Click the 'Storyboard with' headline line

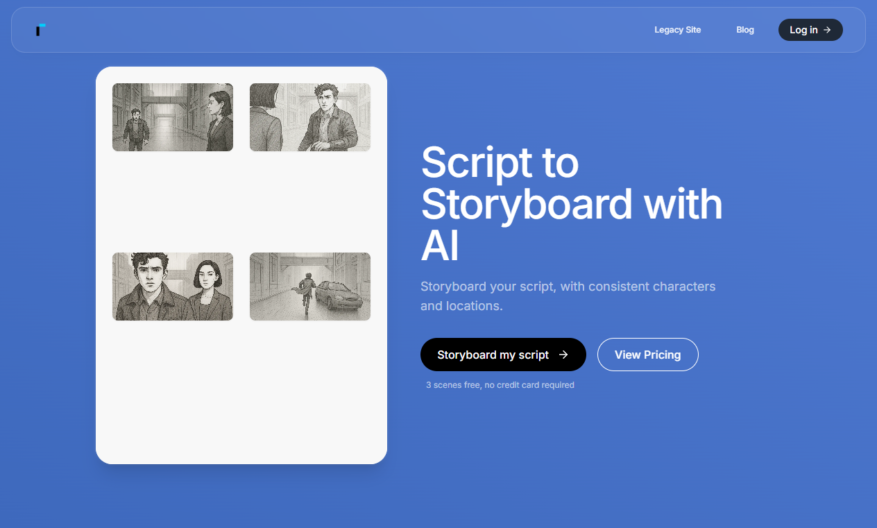571,205
